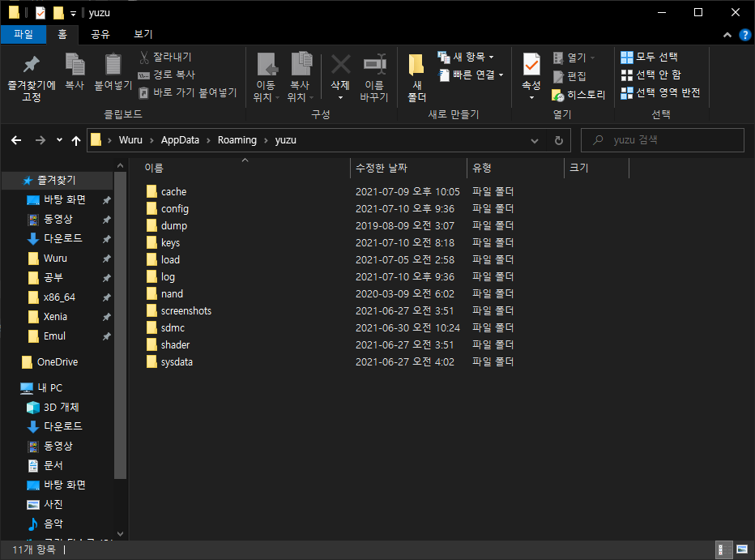
Task: Click the Edit (편집) ribbon button
Action: pos(569,76)
